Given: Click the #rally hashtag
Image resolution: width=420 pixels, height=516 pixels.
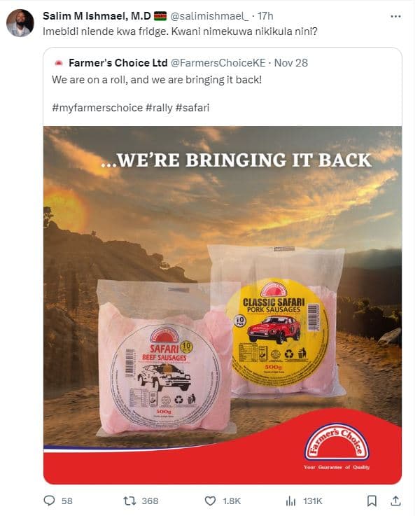Looking at the screenshot, I should click(159, 108).
